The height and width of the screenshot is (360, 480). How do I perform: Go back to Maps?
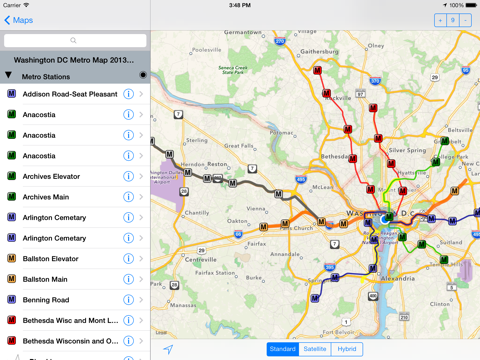pos(19,20)
